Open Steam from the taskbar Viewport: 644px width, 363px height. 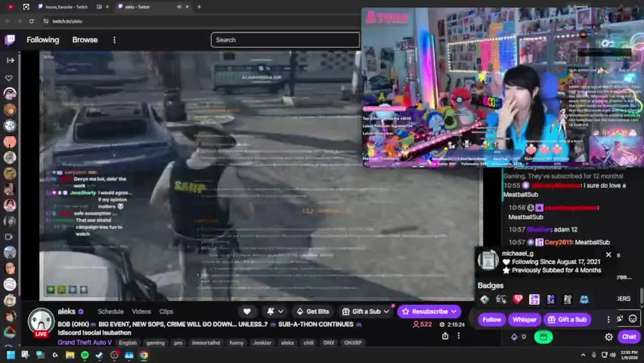[x=99, y=355]
